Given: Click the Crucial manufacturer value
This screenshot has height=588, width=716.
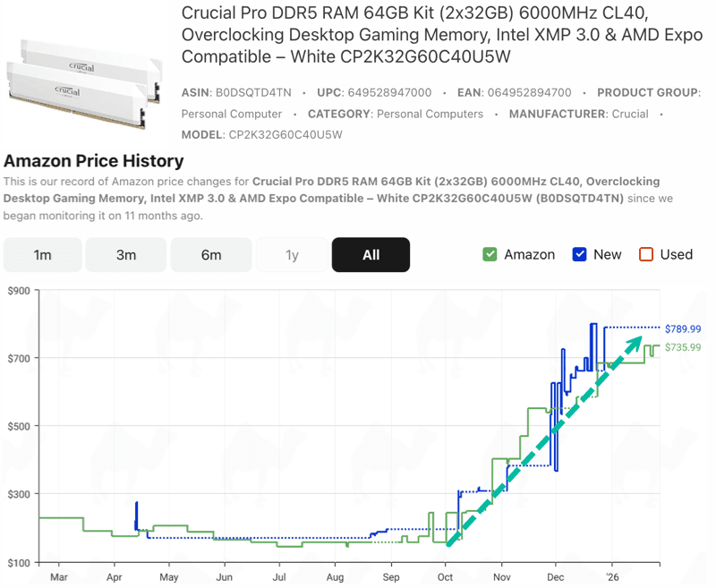Looking at the screenshot, I should [630, 114].
